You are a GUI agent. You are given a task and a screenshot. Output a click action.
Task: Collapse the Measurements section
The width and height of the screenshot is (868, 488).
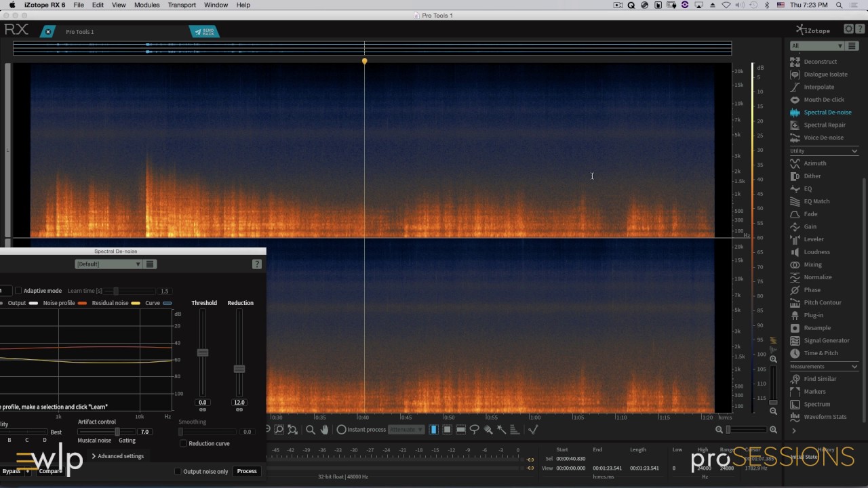pos(854,367)
